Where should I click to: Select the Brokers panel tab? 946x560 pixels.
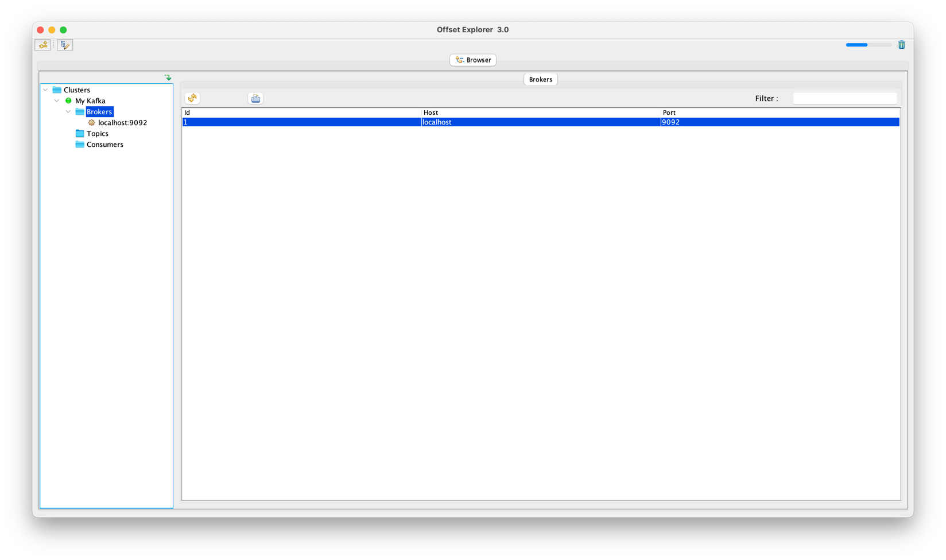coord(540,80)
